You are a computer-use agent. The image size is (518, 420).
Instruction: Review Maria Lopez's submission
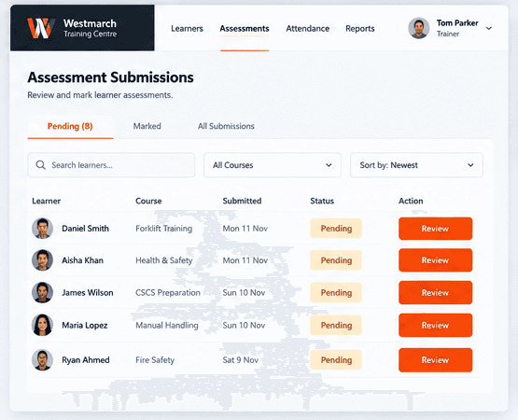[x=436, y=325]
